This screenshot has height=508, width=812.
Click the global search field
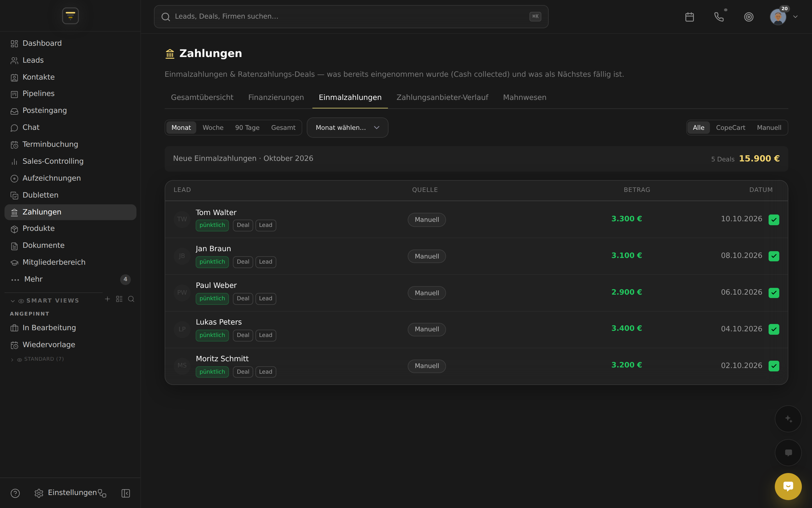tap(351, 17)
